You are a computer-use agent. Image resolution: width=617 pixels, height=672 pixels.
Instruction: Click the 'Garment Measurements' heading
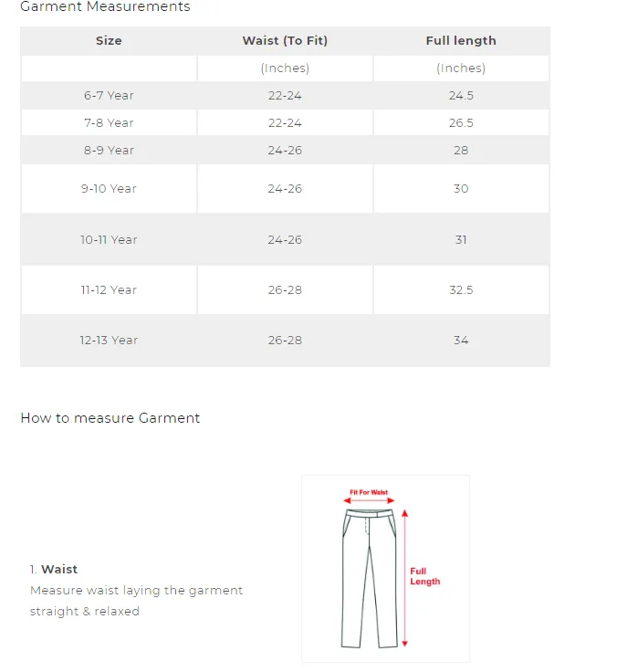(105, 6)
